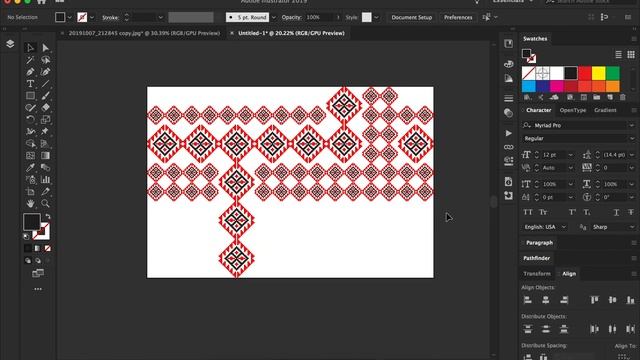This screenshot has height=360, width=640.
Task: Expand the Pathfinder panel tab
Action: [x=536, y=258]
